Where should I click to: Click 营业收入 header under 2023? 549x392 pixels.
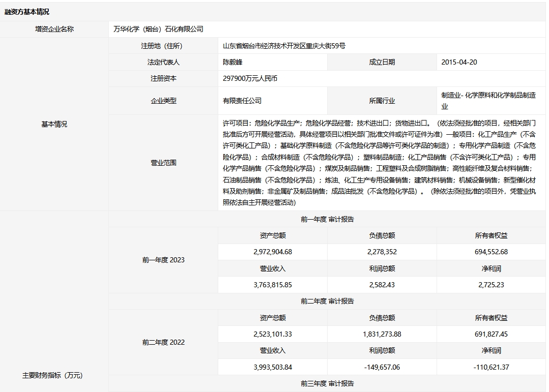tap(272, 269)
